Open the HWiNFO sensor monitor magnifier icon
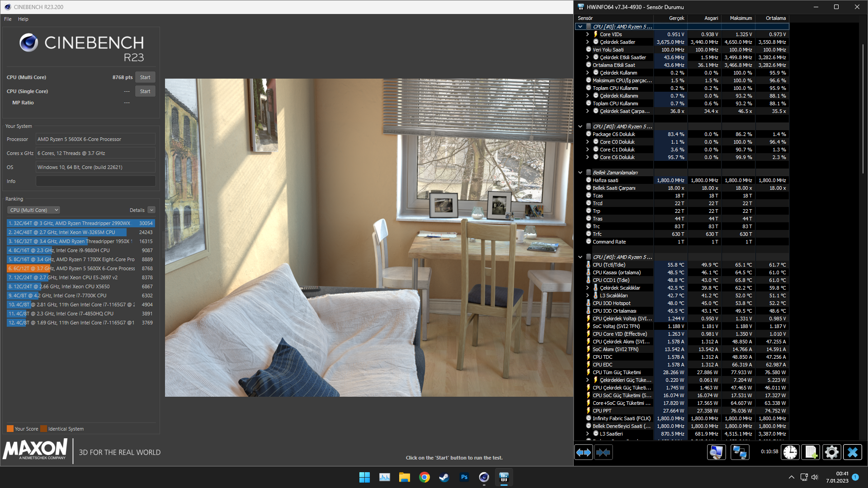The image size is (868, 488). (x=716, y=452)
